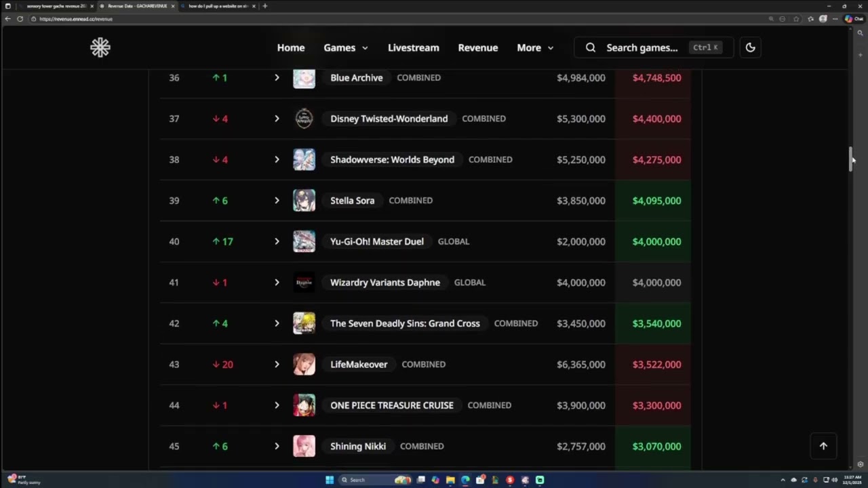
Task: Click the snowflake site logo
Action: (100, 47)
